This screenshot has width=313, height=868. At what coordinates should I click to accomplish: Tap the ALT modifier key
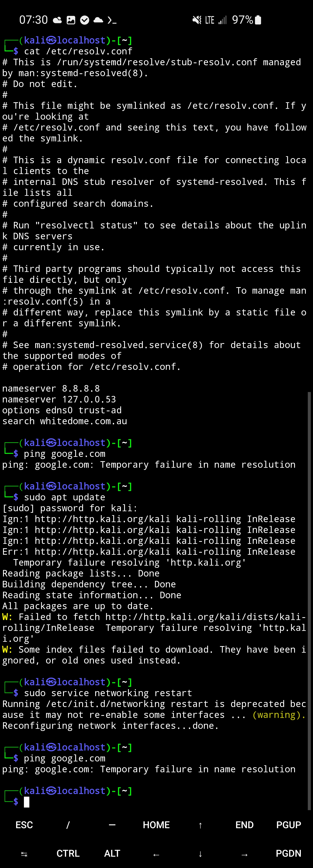112,853
